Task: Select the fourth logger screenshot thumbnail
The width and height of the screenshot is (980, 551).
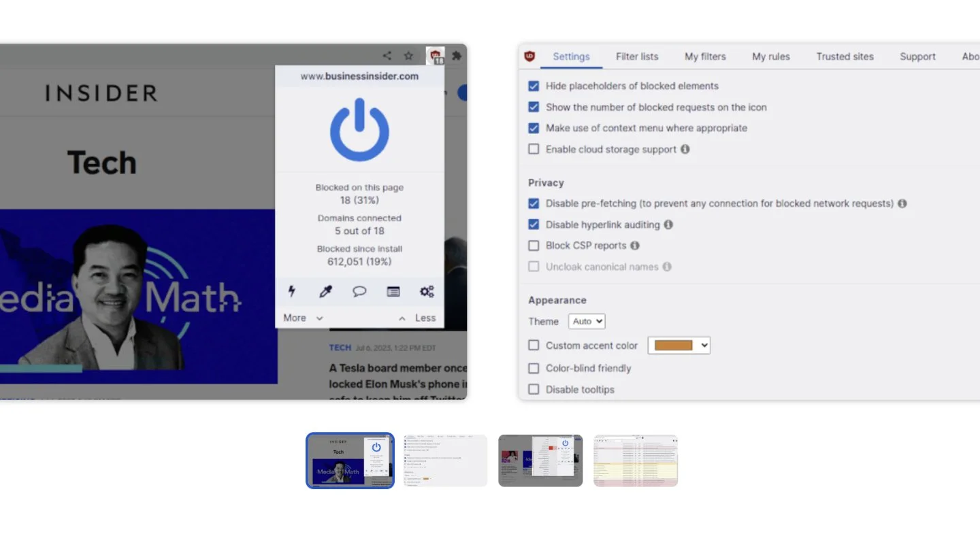Action: point(636,461)
